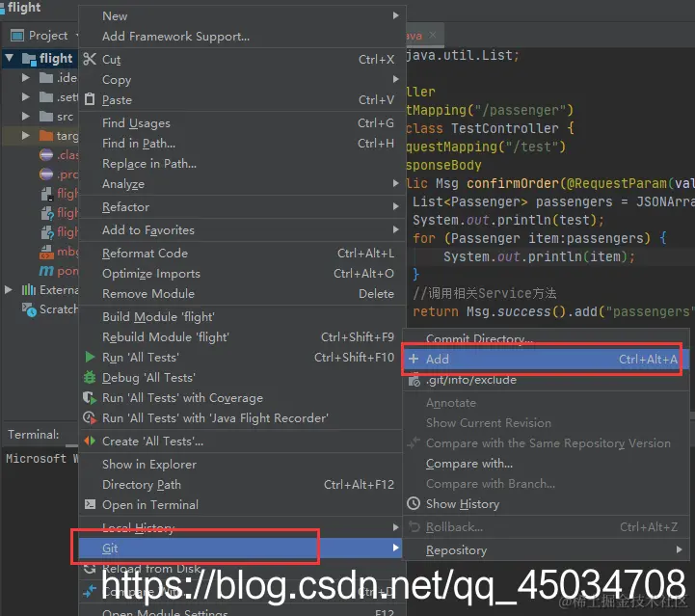Open the Refactor submenu arrow

coord(396,206)
